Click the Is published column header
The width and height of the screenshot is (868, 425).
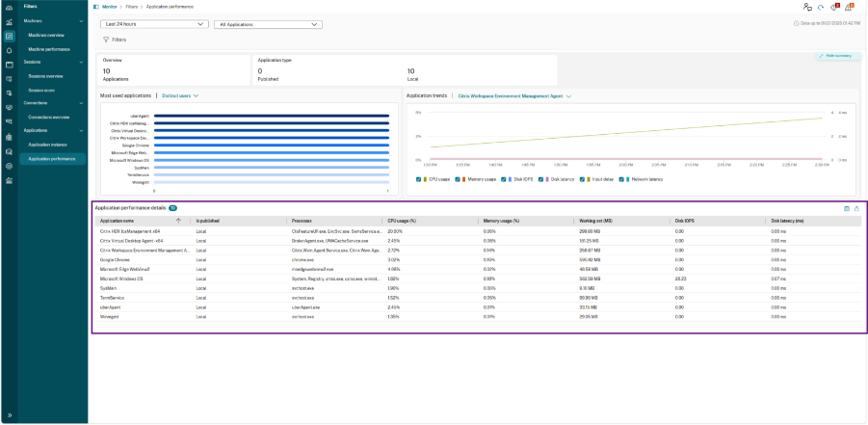(207, 221)
